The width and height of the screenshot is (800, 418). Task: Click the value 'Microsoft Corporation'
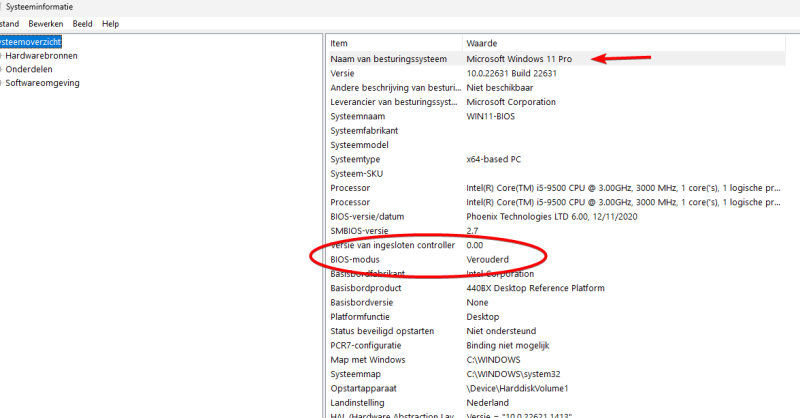511,102
